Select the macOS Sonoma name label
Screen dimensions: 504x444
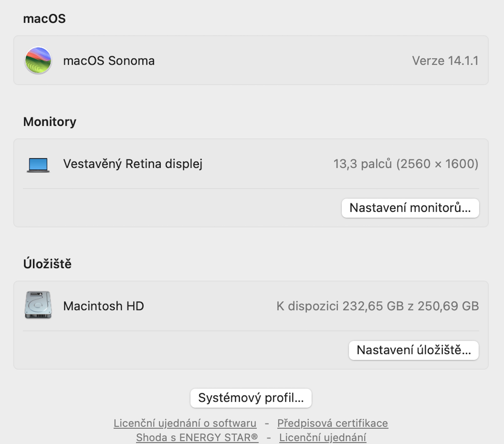coord(109,61)
